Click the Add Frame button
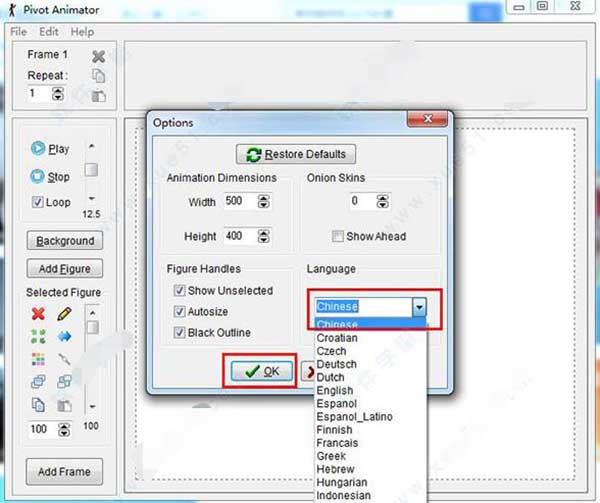This screenshot has height=503, width=600. (64, 472)
